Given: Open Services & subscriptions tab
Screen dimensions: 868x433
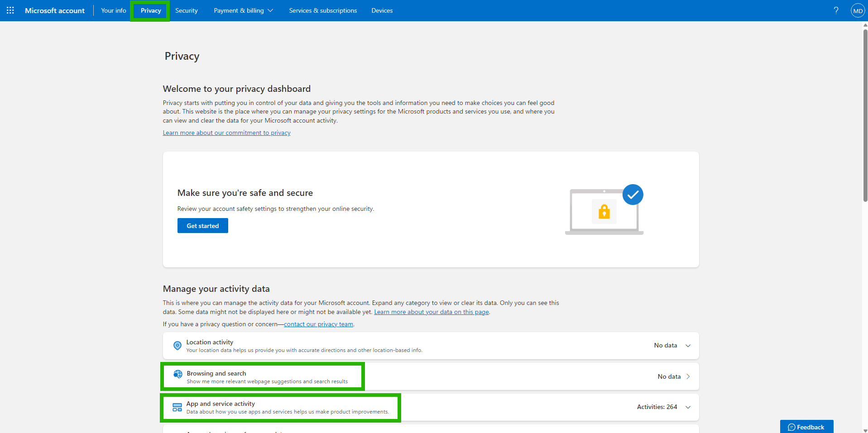Looking at the screenshot, I should pos(323,10).
